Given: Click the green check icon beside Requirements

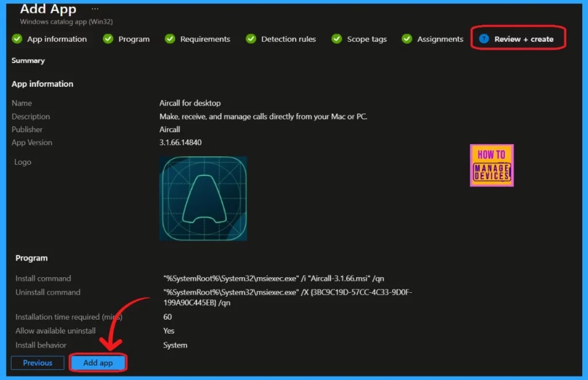Looking at the screenshot, I should pyautogui.click(x=170, y=38).
